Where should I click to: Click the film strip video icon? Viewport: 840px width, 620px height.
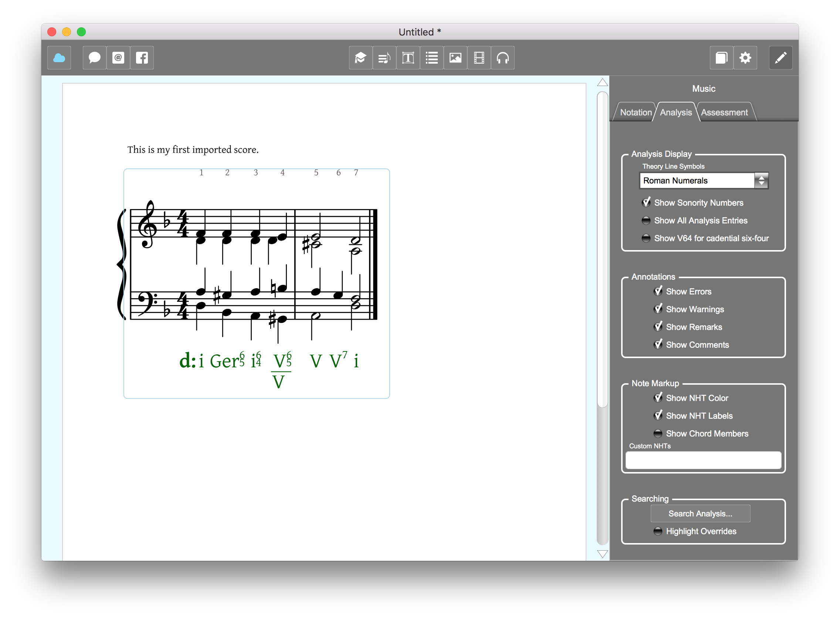pyautogui.click(x=479, y=58)
